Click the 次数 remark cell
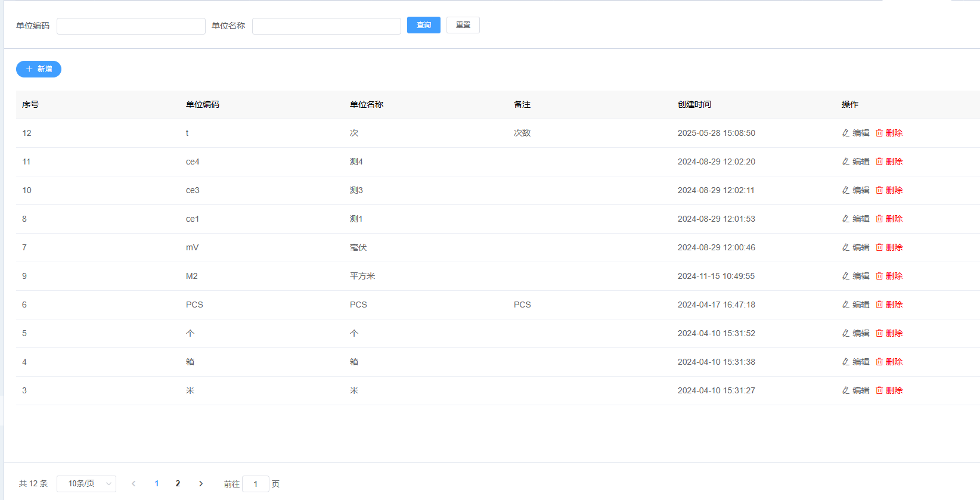 pyautogui.click(x=522, y=133)
